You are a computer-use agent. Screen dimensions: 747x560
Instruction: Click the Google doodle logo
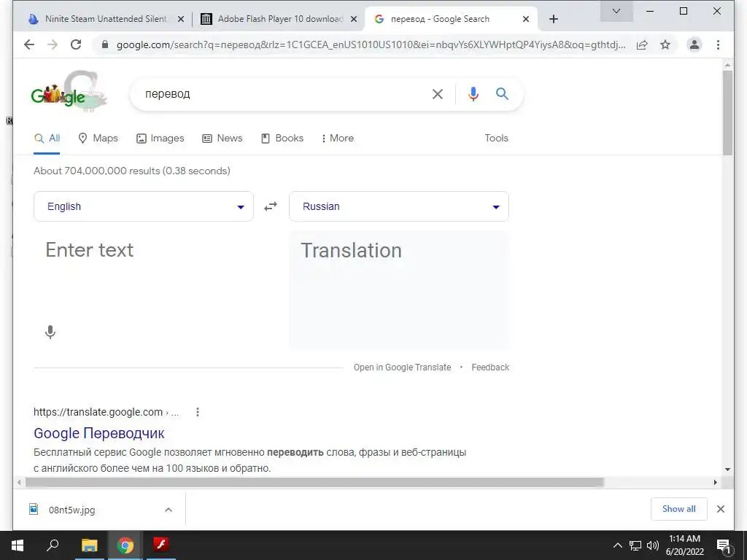(69, 91)
